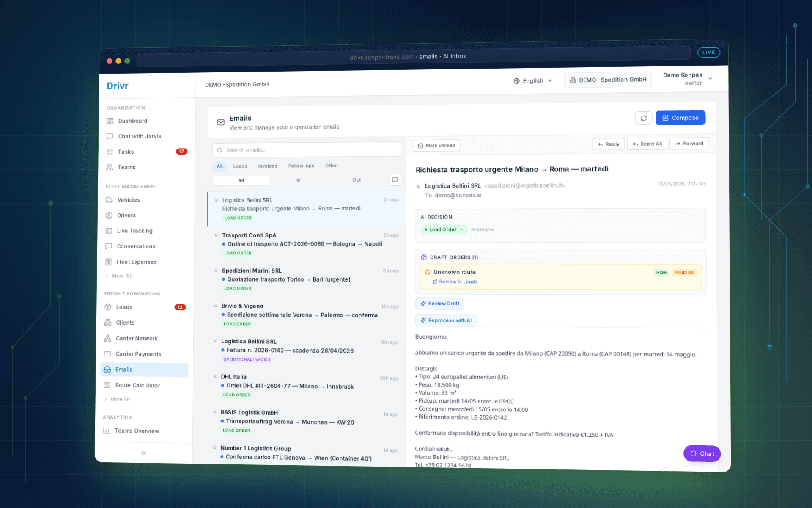Click the browser address bar

tap(413, 56)
